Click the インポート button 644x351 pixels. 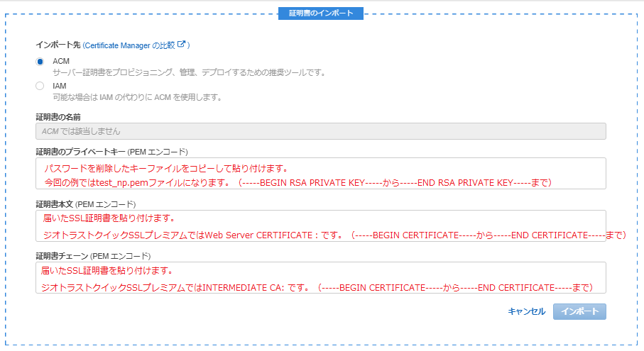point(579,311)
